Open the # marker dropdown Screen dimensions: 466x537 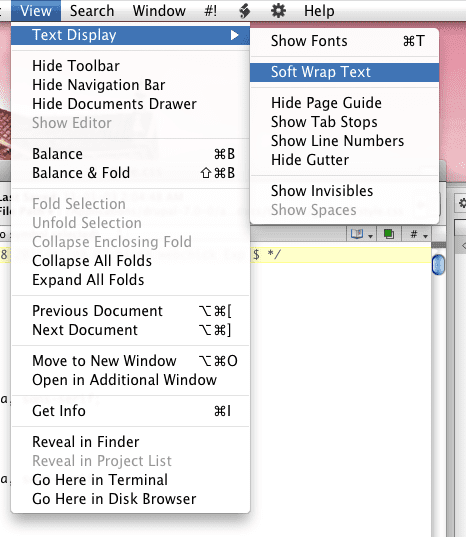(419, 234)
